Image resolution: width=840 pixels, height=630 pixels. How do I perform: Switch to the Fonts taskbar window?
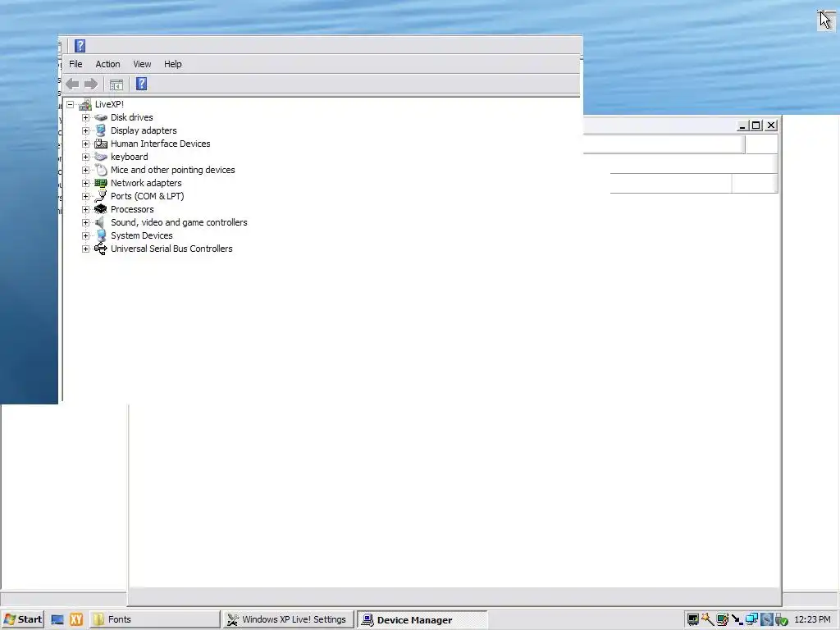(x=153, y=619)
